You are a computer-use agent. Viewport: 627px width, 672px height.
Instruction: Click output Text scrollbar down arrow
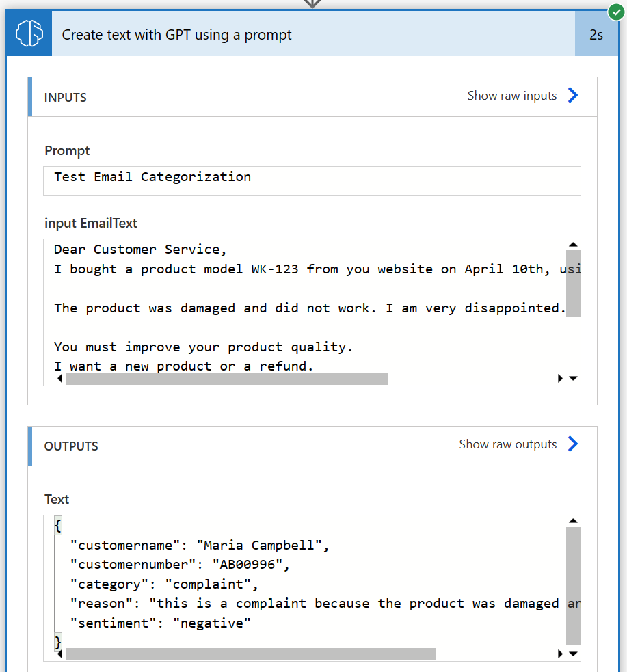[x=573, y=654]
